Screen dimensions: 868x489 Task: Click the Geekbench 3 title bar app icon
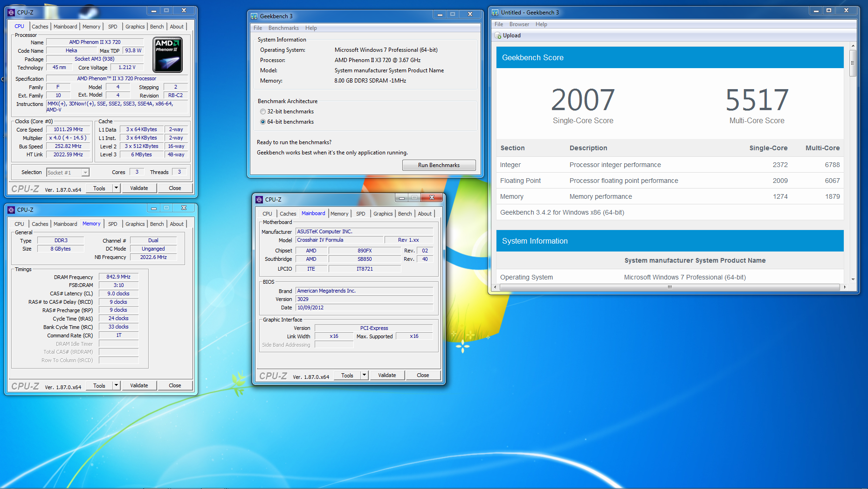coord(254,16)
